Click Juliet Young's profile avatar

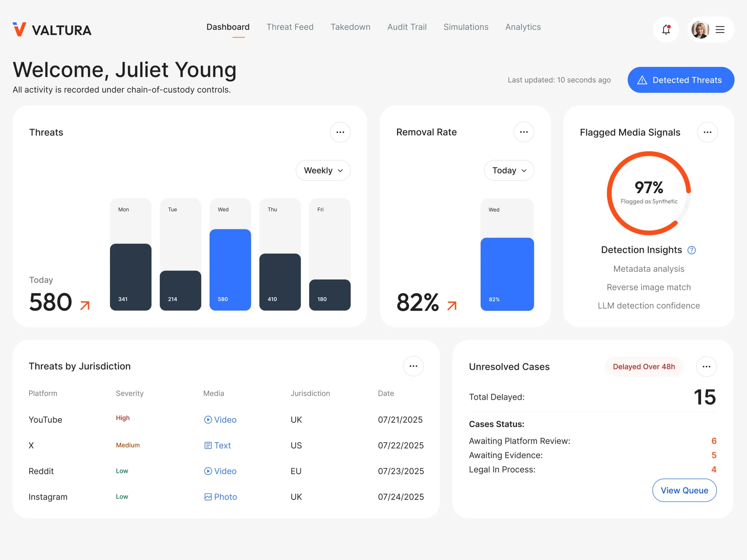tap(700, 30)
